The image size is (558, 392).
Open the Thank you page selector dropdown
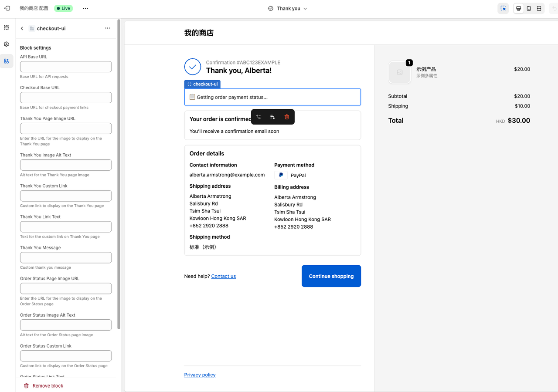click(x=288, y=8)
